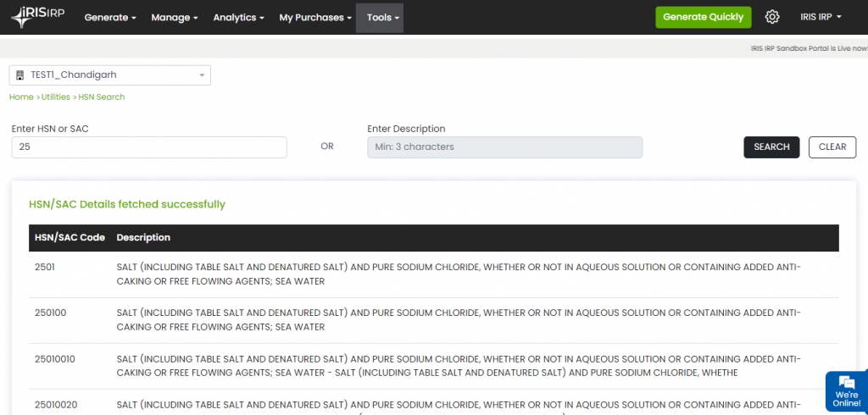Click the Utilities breadcrumb link

[56, 97]
